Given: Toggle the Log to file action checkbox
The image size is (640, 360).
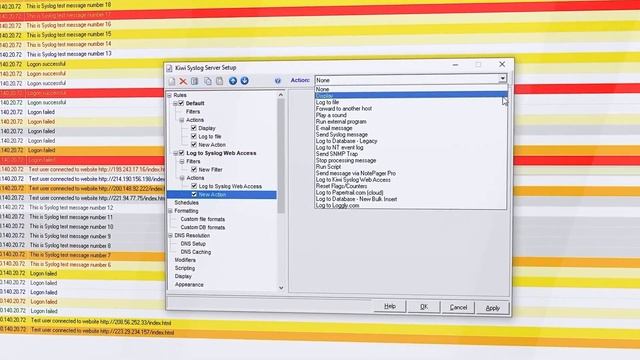Looking at the screenshot, I should (x=194, y=136).
